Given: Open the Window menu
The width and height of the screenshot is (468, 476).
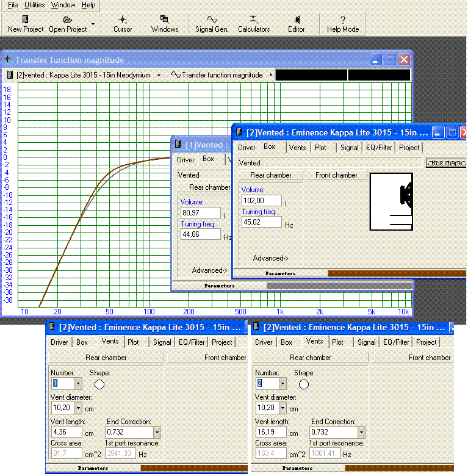Looking at the screenshot, I should [63, 5].
